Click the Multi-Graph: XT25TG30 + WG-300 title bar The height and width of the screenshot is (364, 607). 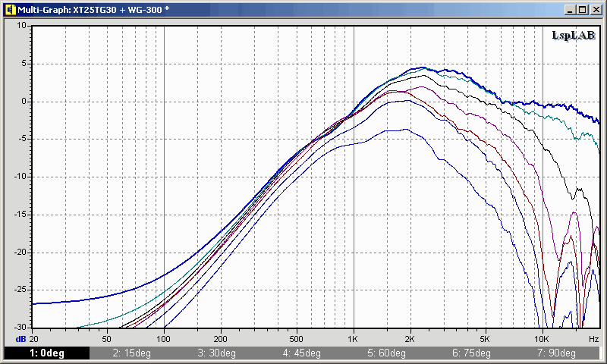point(303,10)
